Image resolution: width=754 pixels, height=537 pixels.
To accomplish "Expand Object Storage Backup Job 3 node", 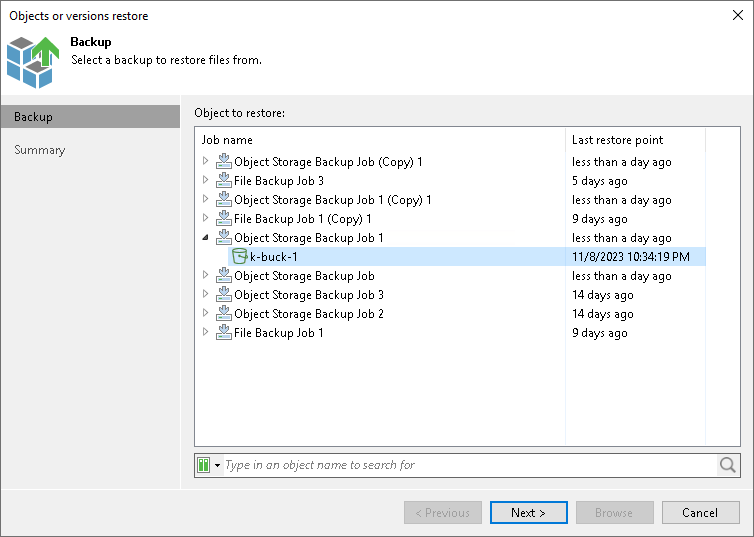I will point(205,294).
